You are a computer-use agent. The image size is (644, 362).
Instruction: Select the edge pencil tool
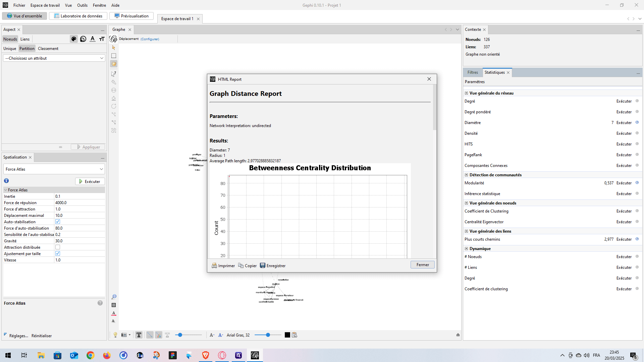click(114, 114)
